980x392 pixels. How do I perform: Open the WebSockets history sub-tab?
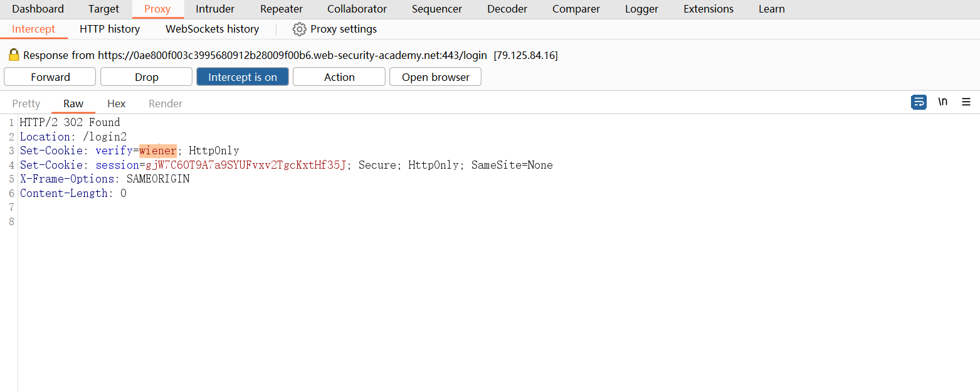click(212, 29)
